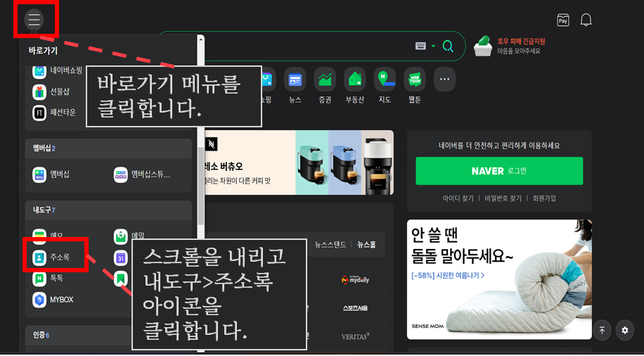644x356 pixels.
Task: Open the notifications bell
Action: pos(586,20)
